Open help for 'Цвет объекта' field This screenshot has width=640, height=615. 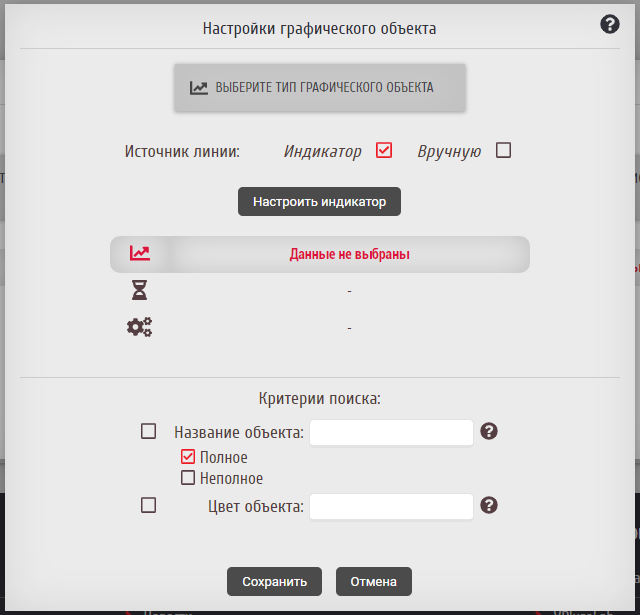489,505
